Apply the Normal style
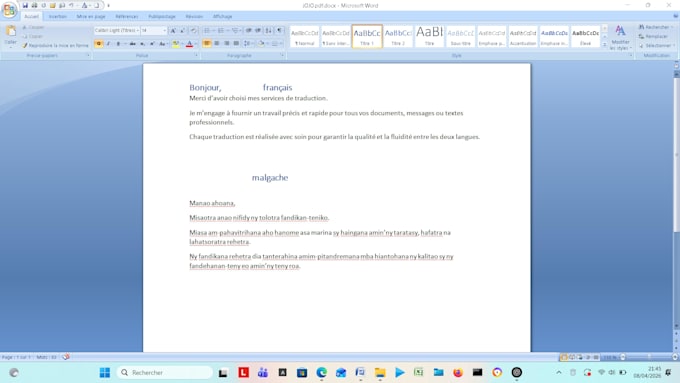 [304, 36]
